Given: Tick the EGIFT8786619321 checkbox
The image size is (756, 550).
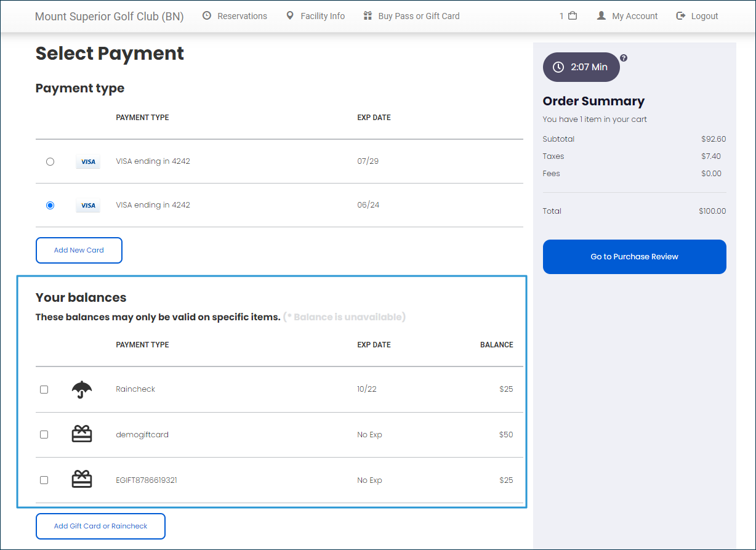Looking at the screenshot, I should tap(44, 480).
